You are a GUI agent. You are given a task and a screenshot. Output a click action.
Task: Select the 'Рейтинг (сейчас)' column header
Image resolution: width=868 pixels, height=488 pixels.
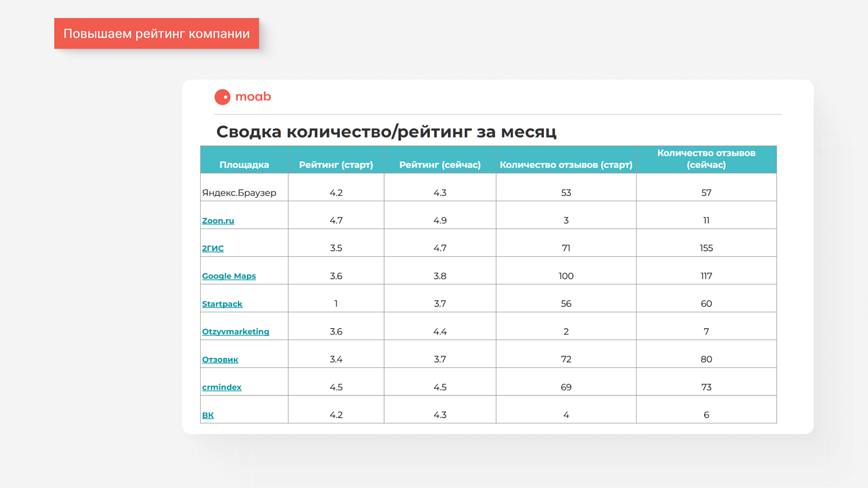coord(440,165)
